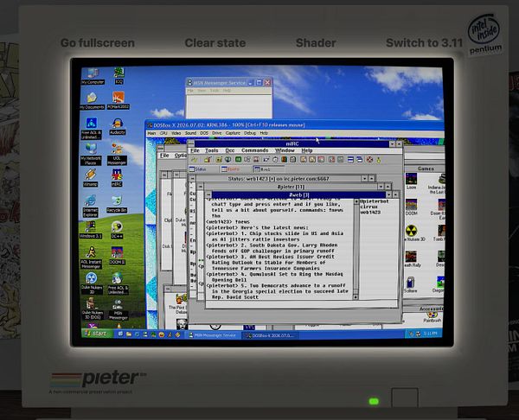519x420 pixels.
Task: Open the DOSBox-X CPU menu
Action: (x=163, y=133)
